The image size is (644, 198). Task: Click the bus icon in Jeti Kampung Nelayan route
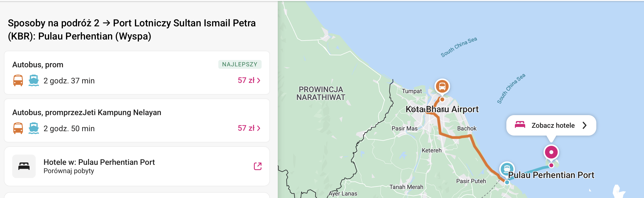18,128
